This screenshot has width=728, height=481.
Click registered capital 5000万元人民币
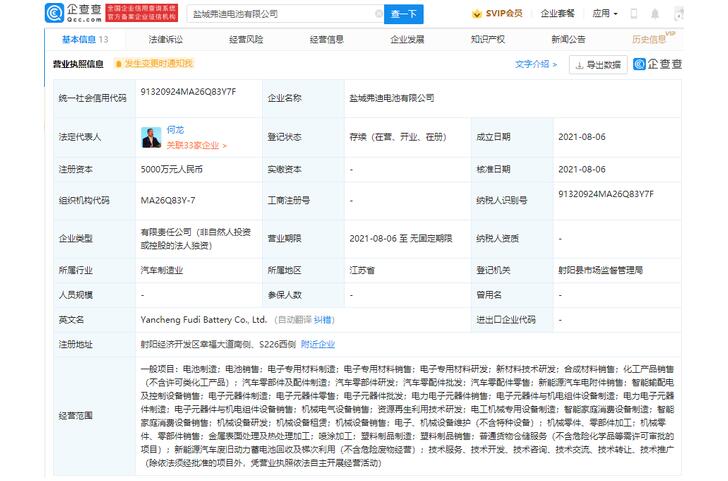pos(171,169)
